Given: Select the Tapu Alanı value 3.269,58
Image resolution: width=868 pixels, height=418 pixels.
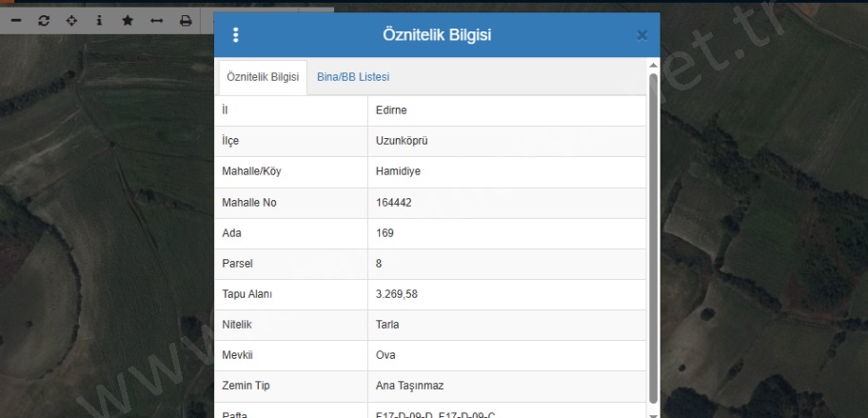Looking at the screenshot, I should (397, 294).
